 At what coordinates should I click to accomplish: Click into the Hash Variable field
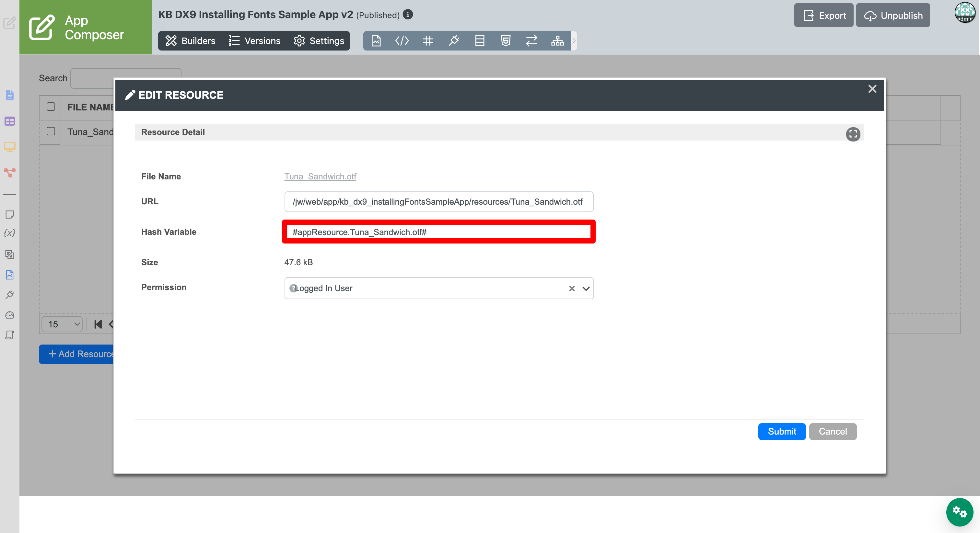[x=439, y=232]
